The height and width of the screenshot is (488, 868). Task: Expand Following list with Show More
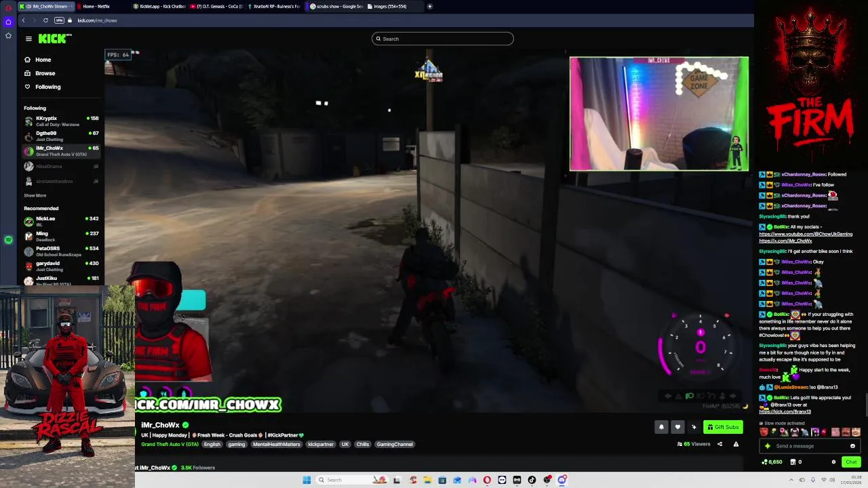35,195
